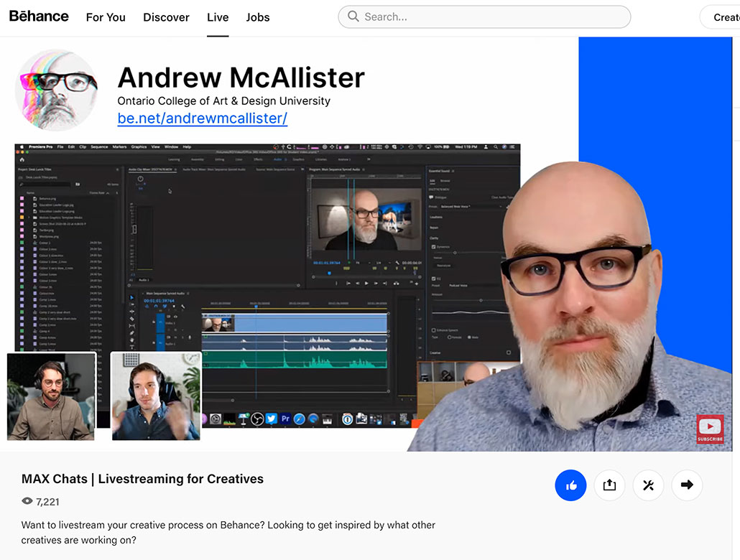Toggle snap in the timeline header
740x560 pixels.
point(156,307)
